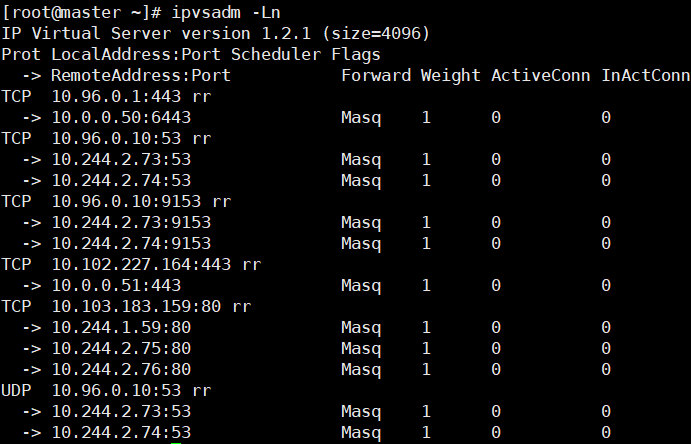Click the UDP protocol label
691x444 pixels.
[x=17, y=390]
